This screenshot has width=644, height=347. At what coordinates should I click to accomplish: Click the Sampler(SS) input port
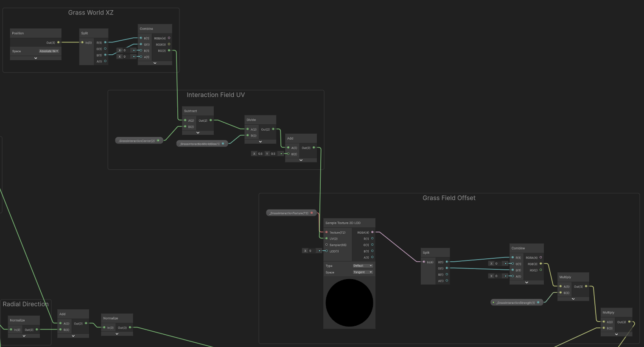pos(326,245)
